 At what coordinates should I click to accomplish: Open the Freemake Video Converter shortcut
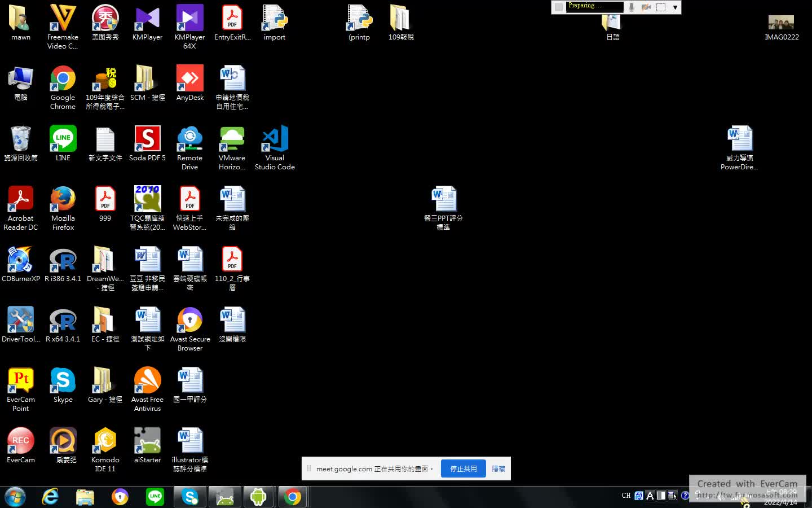tap(63, 27)
